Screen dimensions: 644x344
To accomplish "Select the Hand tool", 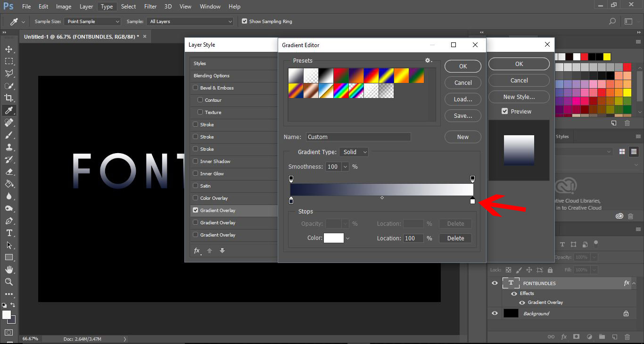I will pos(8,270).
